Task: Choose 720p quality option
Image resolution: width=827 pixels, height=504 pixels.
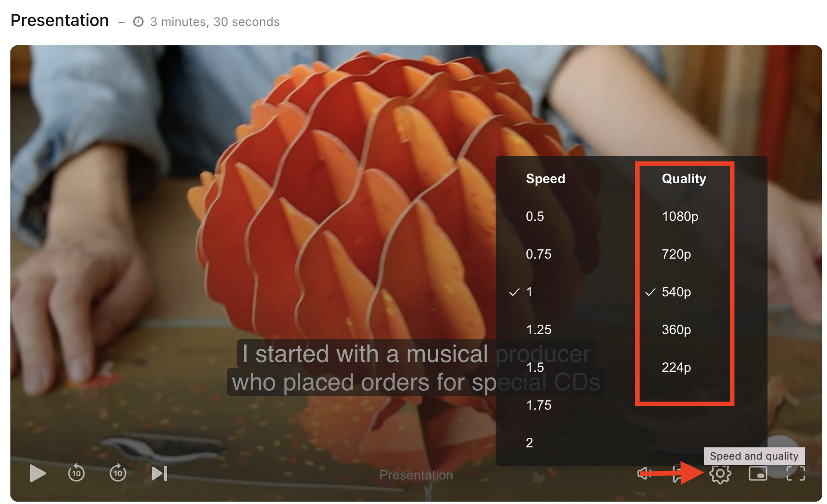Action: pos(676,254)
